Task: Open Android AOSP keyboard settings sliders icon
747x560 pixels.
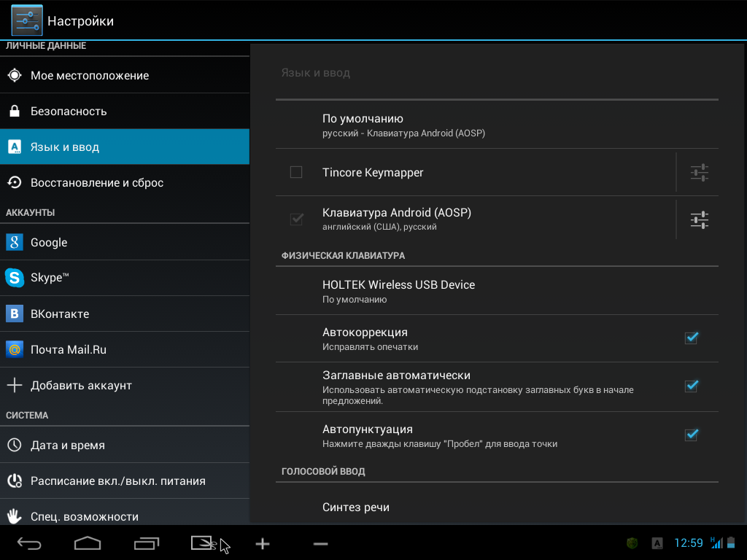Action: 699,219
